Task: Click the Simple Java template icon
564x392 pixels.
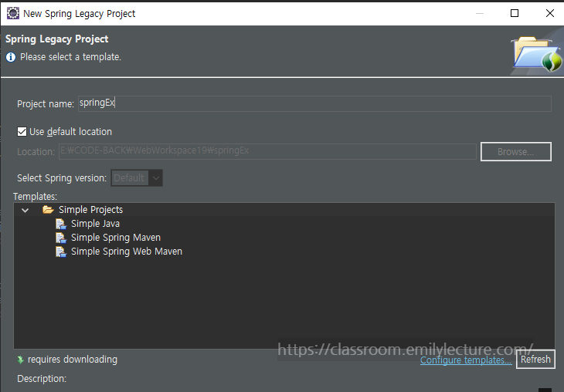Action: point(61,224)
